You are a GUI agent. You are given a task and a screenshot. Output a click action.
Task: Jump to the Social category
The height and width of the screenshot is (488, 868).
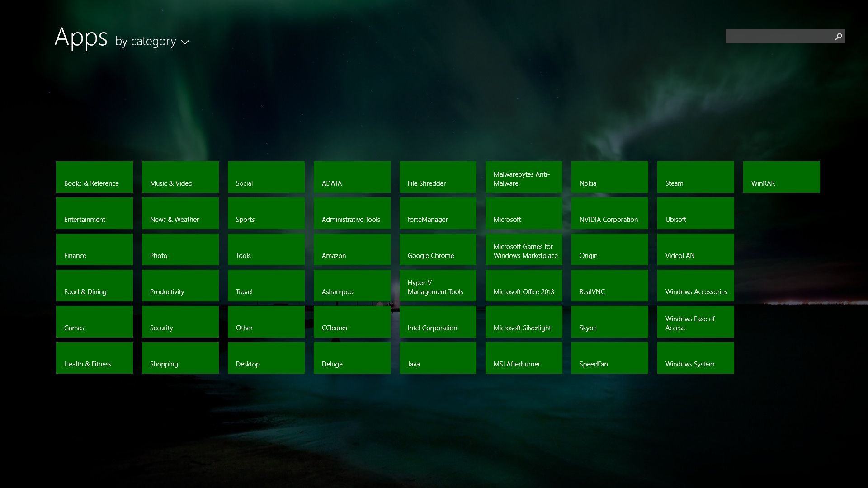pos(266,177)
